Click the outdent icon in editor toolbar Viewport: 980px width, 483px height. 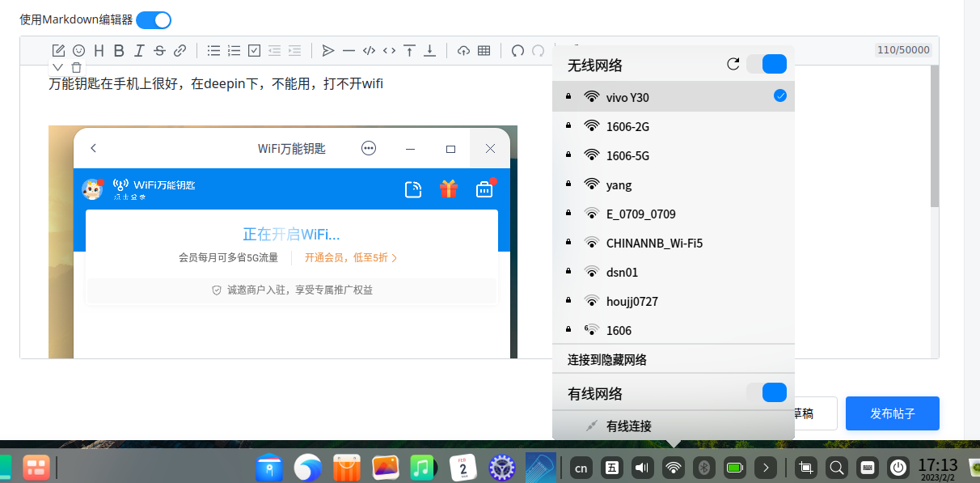[274, 50]
